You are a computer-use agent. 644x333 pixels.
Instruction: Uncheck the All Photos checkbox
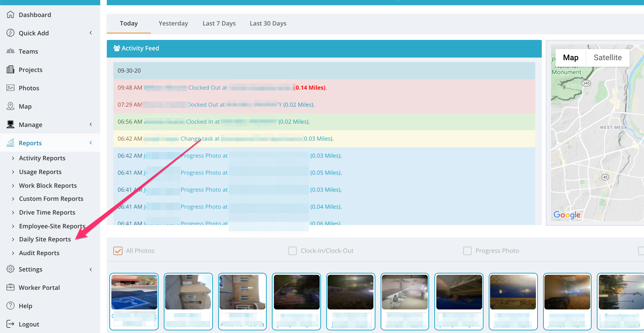(118, 251)
